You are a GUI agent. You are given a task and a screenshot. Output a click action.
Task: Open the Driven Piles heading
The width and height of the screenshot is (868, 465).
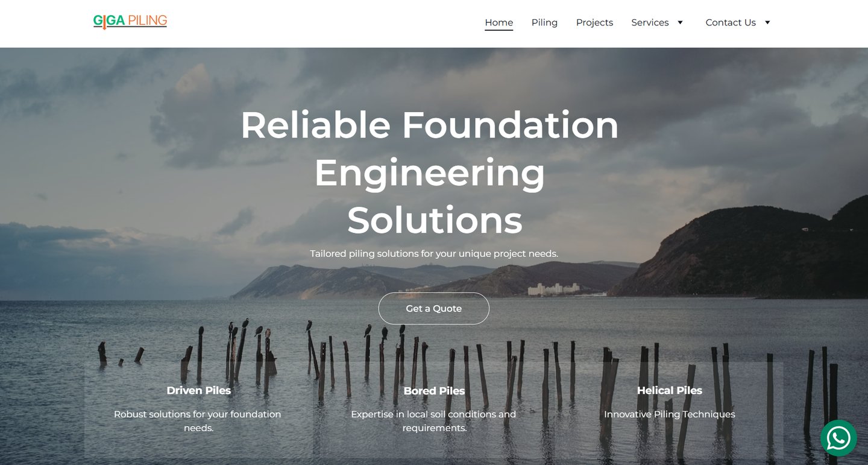(x=199, y=390)
